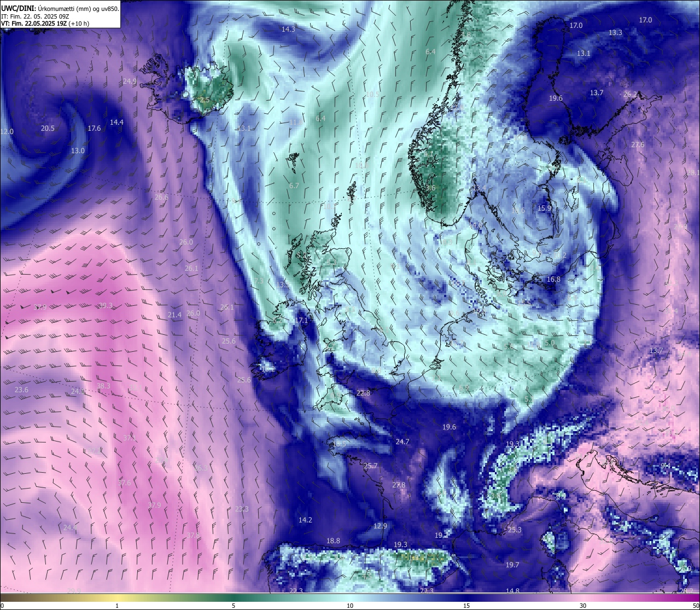Click the legend tick label 15
Image resolution: width=700 pixels, height=610 pixels.
(x=466, y=606)
